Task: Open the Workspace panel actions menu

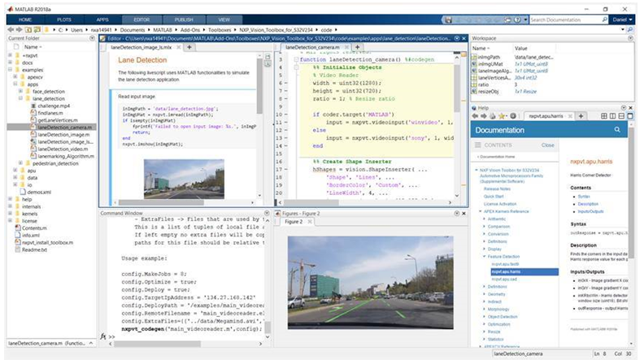Action: click(x=630, y=38)
